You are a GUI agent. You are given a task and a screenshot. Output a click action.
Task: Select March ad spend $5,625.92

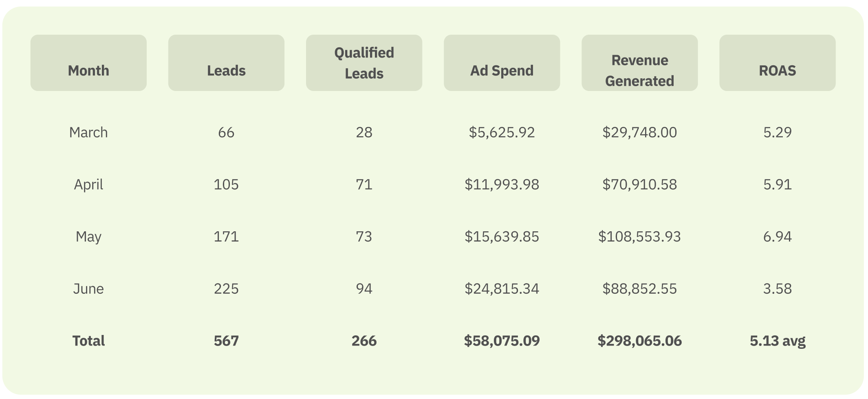[502, 133]
